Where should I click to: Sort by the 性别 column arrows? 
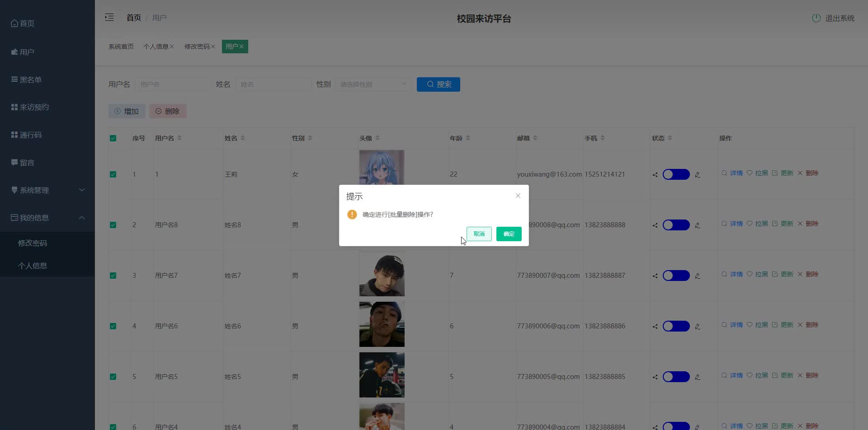pyautogui.click(x=310, y=138)
